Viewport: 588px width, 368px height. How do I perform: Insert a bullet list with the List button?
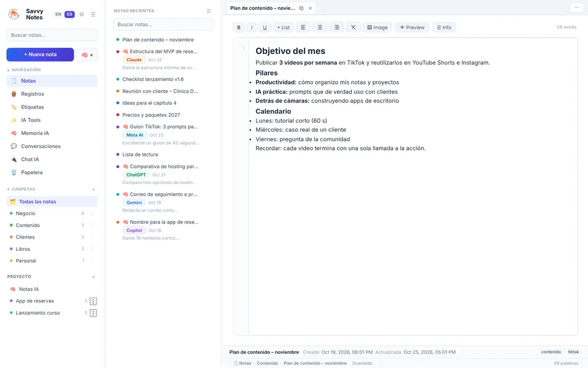(x=284, y=28)
